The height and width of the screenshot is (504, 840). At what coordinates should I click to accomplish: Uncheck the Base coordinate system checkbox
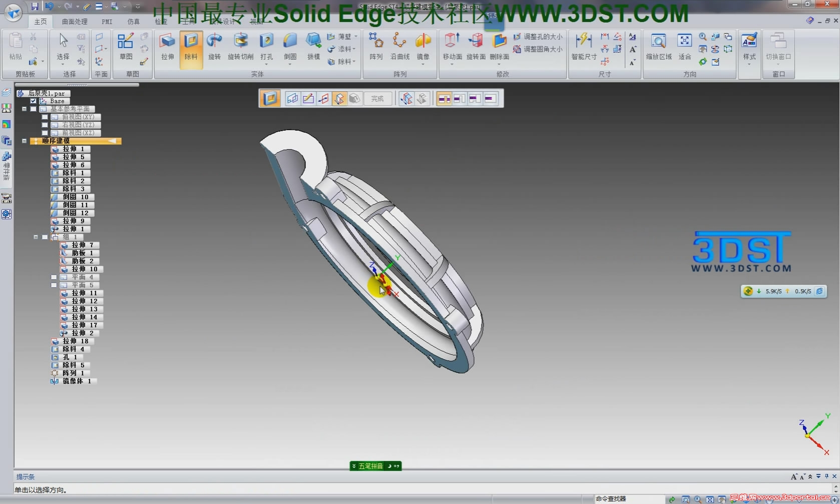[x=33, y=101]
